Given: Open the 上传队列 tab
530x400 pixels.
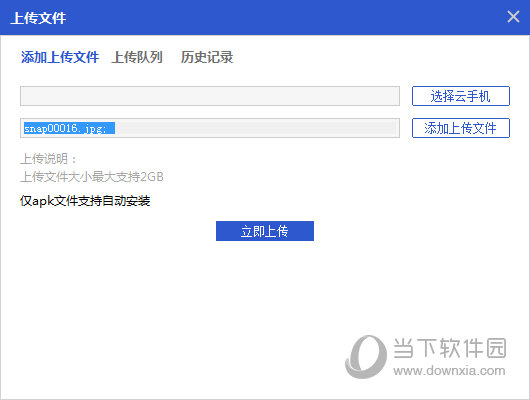Looking at the screenshot, I should click(x=137, y=57).
